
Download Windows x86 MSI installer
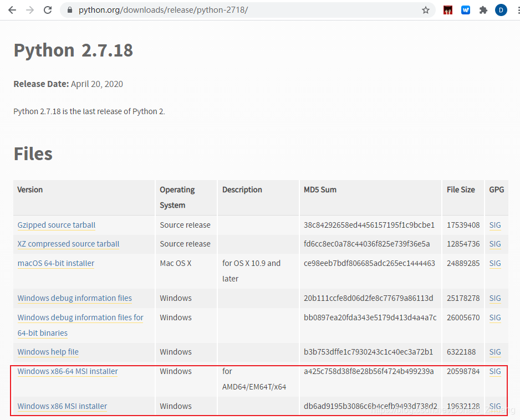tap(62, 406)
